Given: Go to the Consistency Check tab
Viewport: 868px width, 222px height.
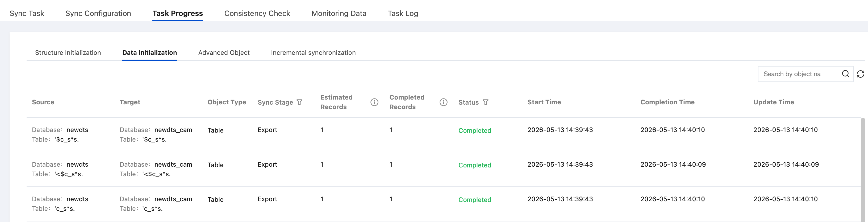Looking at the screenshot, I should [257, 13].
